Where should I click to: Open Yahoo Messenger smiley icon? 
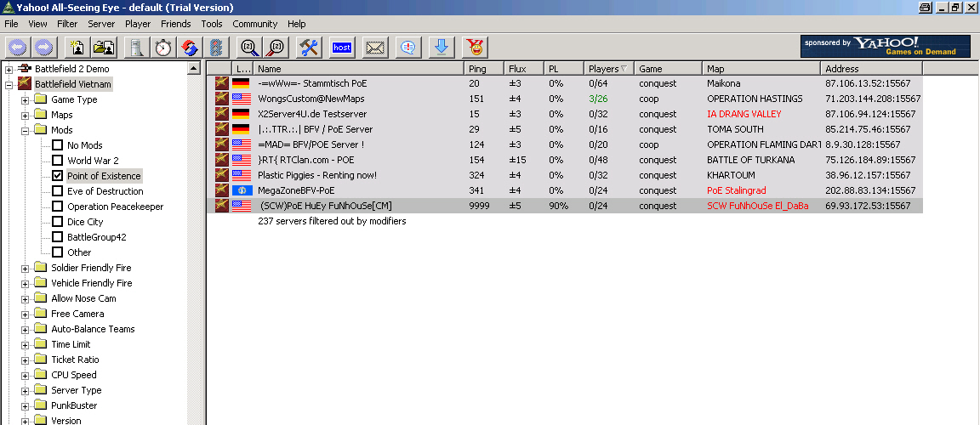475,48
